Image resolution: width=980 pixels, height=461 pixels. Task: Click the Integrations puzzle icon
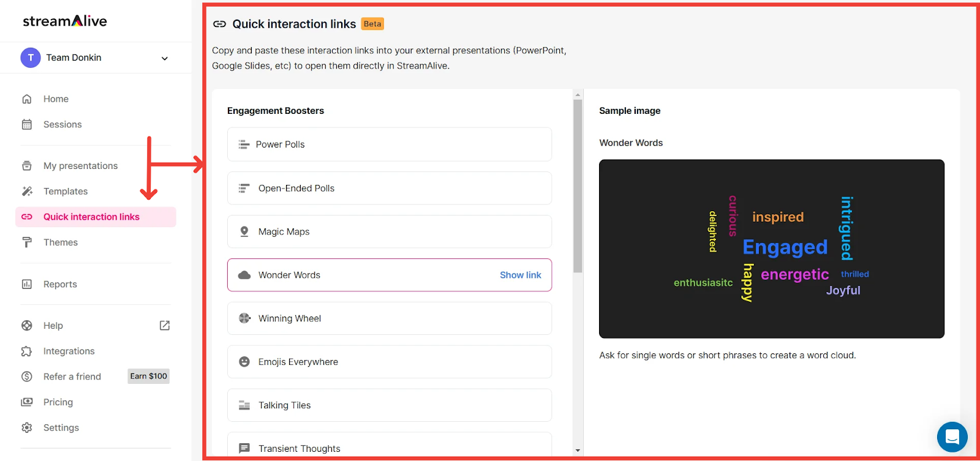(27, 351)
